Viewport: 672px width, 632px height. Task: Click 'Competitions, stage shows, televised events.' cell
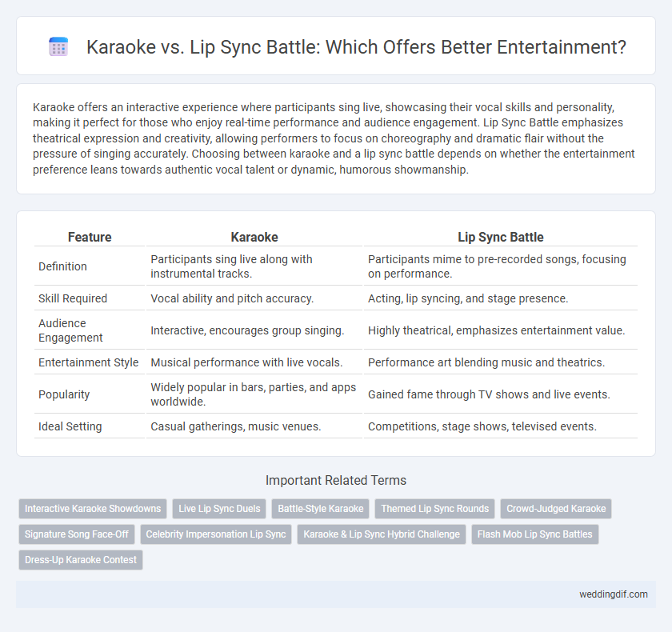coord(501,426)
